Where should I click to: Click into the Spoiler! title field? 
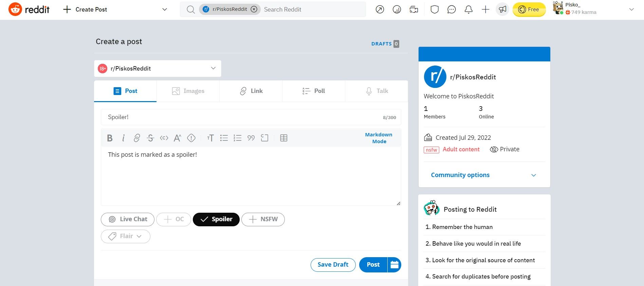[251, 117]
